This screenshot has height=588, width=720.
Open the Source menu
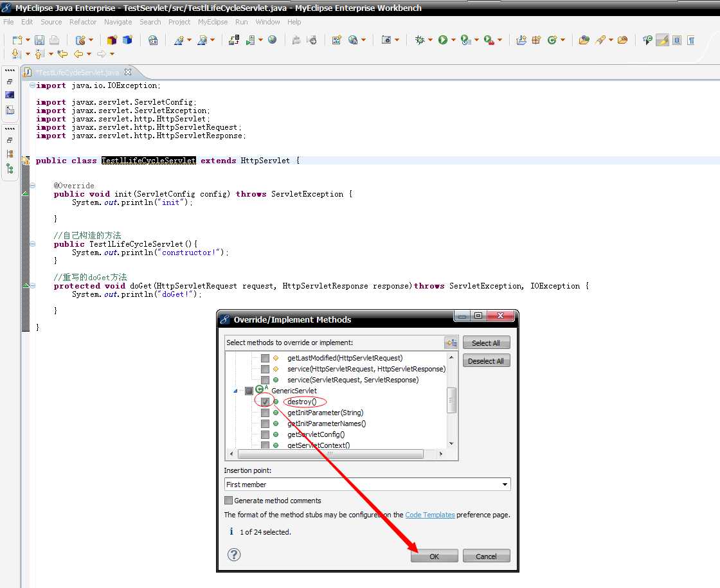tap(51, 22)
